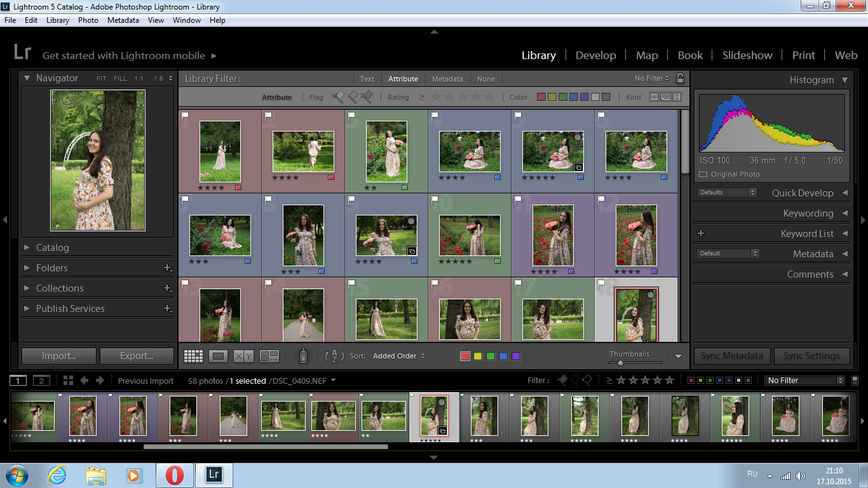Open the No Filter preset dropdown in filmstrip
The width and height of the screenshot is (868, 488).
804,381
